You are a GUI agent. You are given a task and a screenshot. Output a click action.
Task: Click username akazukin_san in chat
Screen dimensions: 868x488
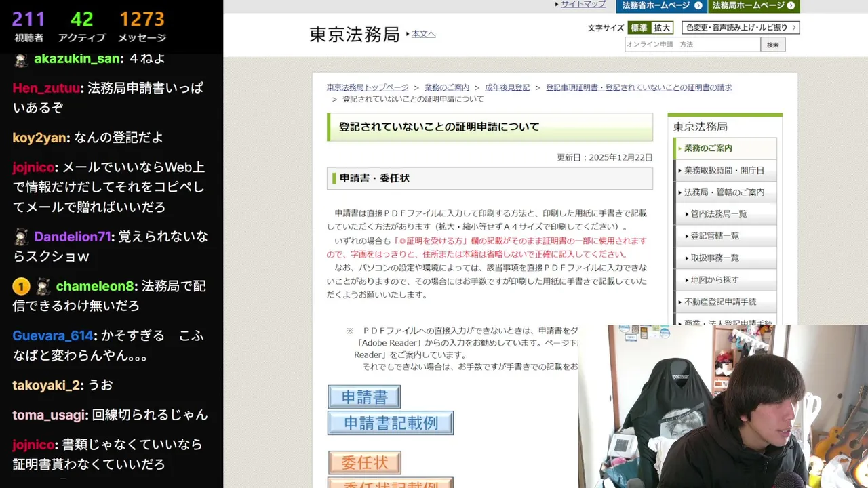click(77, 59)
